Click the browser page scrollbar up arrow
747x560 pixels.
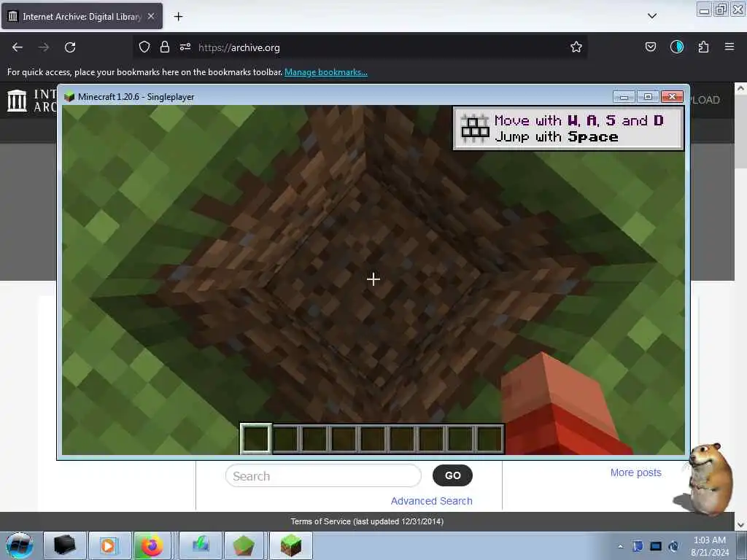tap(740, 88)
